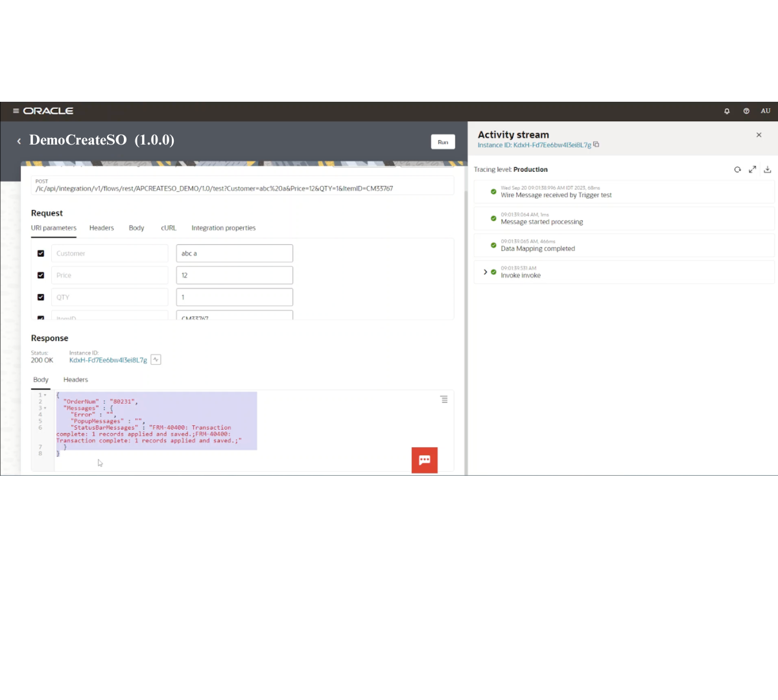
Task: Open the notifications bell
Action: tap(727, 111)
